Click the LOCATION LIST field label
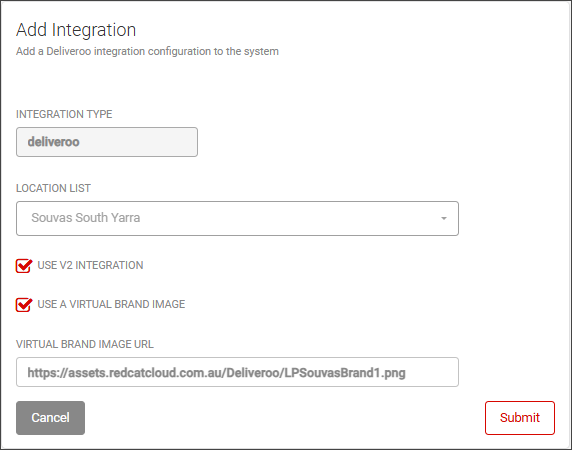Viewport: 572px width, 450px height. tap(53, 188)
